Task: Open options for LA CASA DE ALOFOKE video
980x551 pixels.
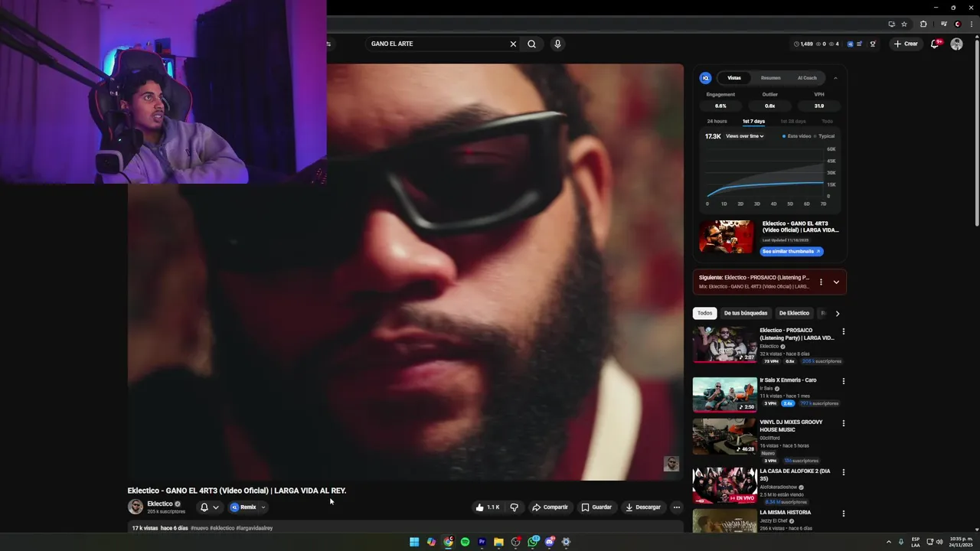Action: pyautogui.click(x=844, y=472)
